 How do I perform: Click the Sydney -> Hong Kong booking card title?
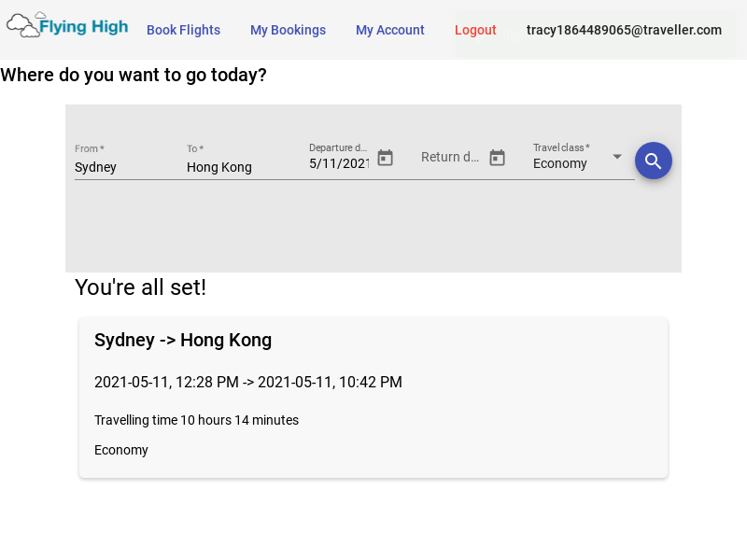tap(183, 340)
